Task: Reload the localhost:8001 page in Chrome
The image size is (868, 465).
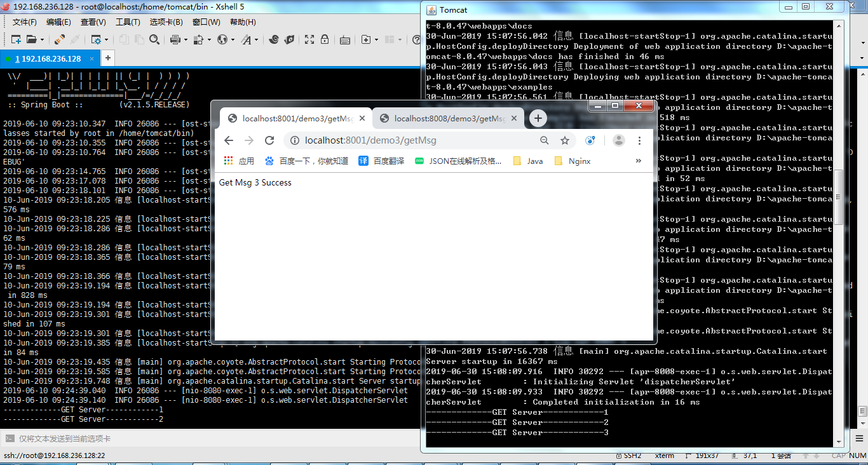Action: tap(269, 140)
